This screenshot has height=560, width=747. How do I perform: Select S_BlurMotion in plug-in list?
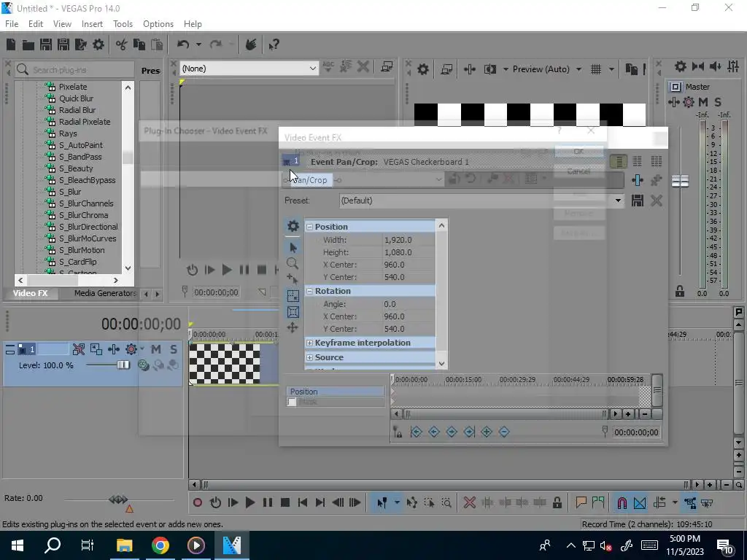pyautogui.click(x=82, y=250)
